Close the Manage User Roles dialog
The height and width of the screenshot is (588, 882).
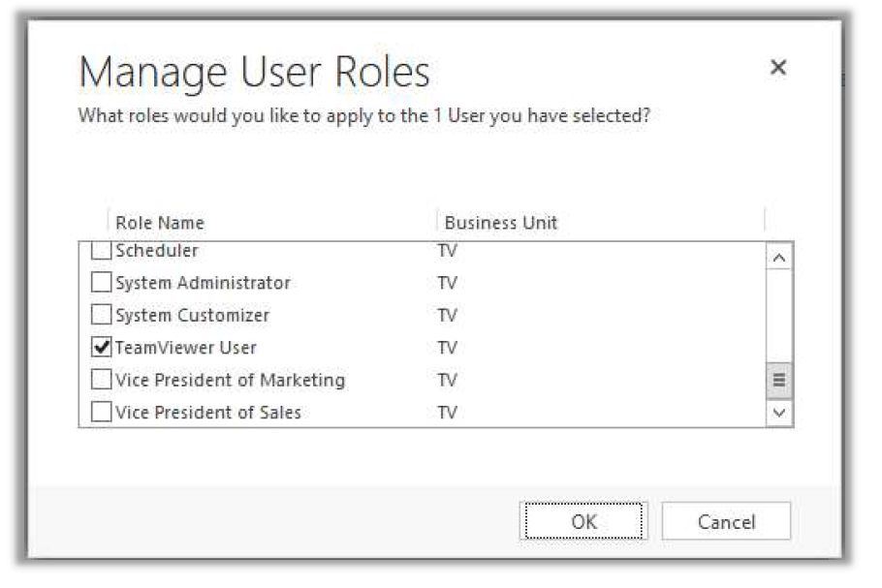[x=777, y=68]
